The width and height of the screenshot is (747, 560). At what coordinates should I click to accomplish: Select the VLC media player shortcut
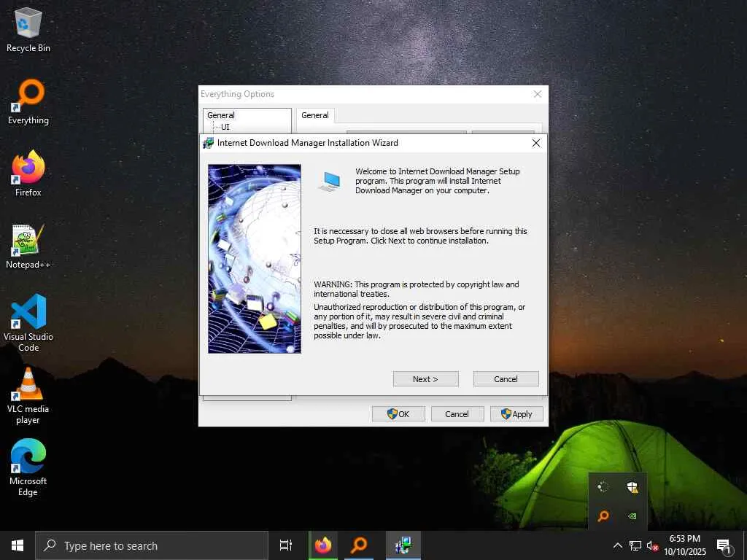click(28, 396)
